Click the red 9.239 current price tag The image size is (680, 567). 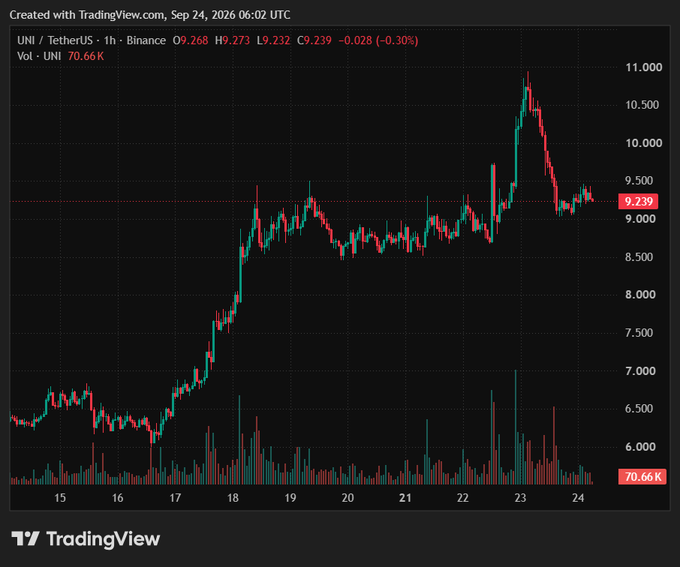[638, 201]
